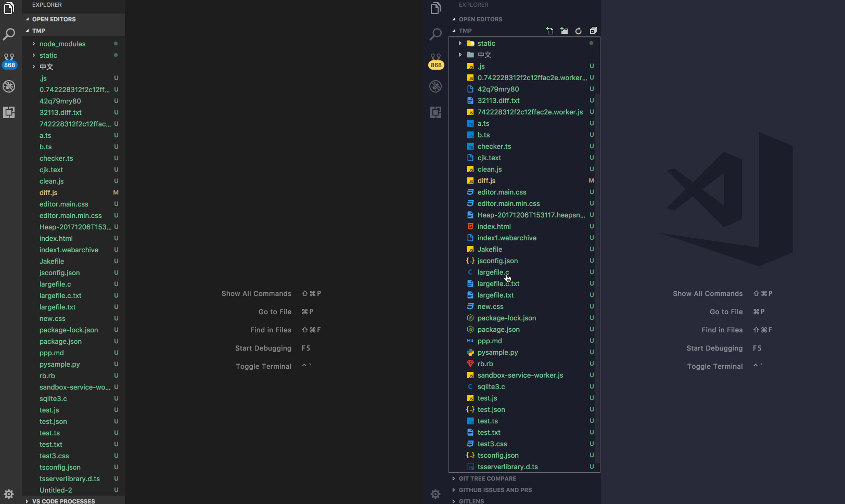
Task: Open Extensions icon in right window activity bar
Action: [436, 112]
